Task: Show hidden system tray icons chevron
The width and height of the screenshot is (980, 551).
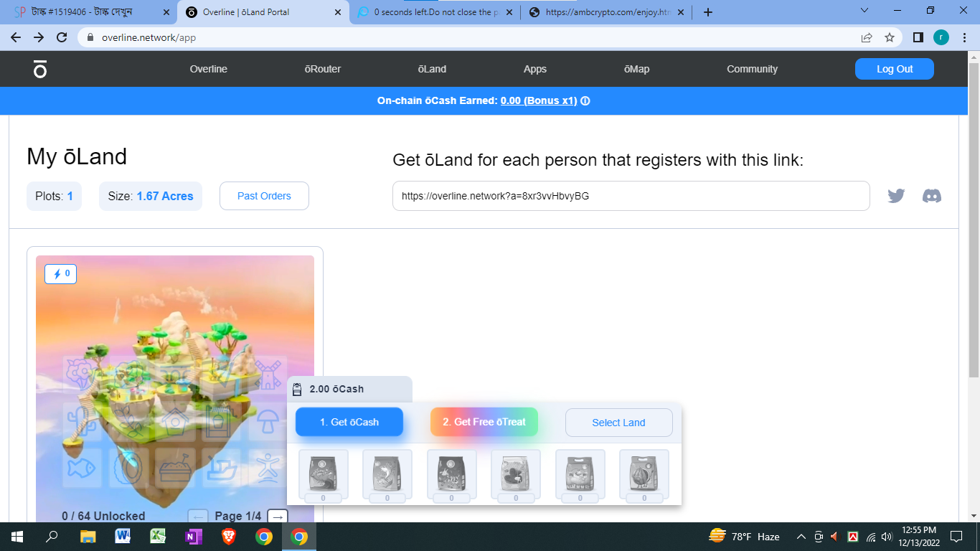Action: pos(801,536)
